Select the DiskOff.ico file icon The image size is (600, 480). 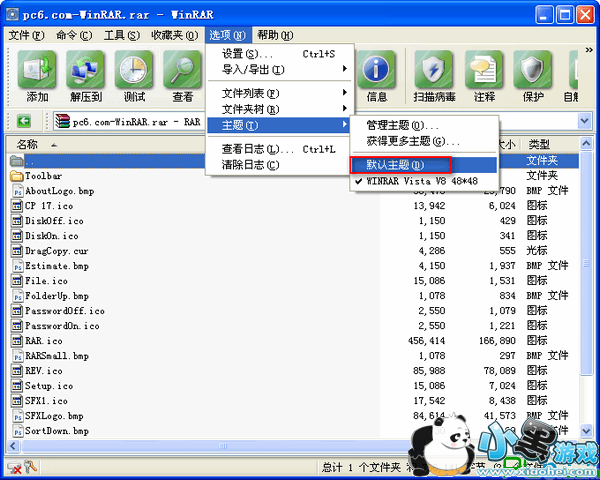[16, 221]
